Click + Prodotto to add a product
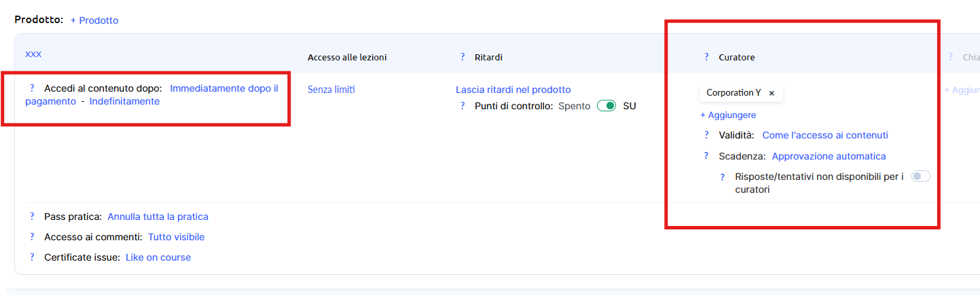Viewport: 980px width, 300px height. [x=94, y=20]
